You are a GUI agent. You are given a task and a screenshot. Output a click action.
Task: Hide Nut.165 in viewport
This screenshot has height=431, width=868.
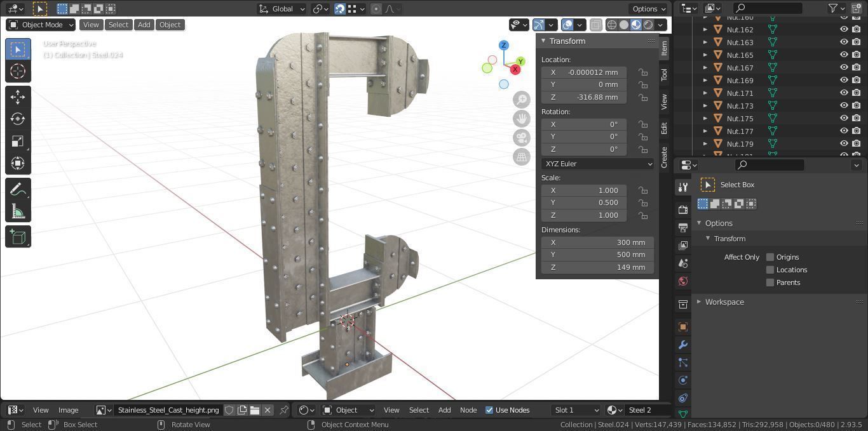844,55
